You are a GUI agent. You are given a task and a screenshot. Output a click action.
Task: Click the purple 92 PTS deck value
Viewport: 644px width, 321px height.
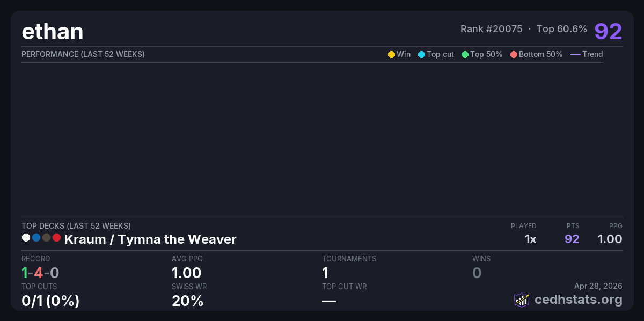[572, 239]
